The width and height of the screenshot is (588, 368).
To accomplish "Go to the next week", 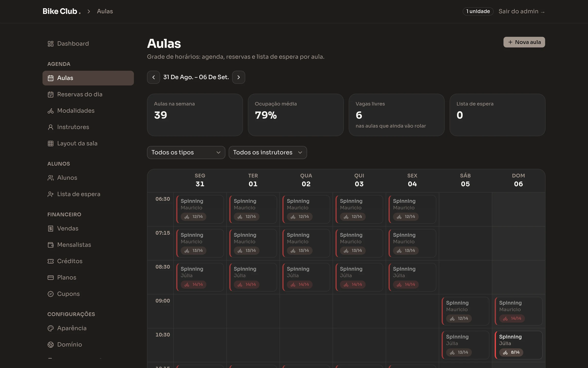I will click(x=238, y=77).
